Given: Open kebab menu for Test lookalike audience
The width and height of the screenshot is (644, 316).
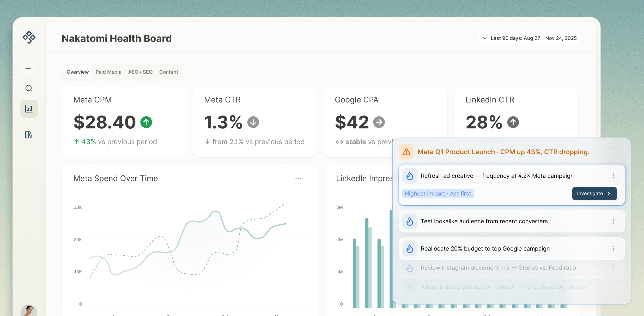Looking at the screenshot, I should 613,221.
